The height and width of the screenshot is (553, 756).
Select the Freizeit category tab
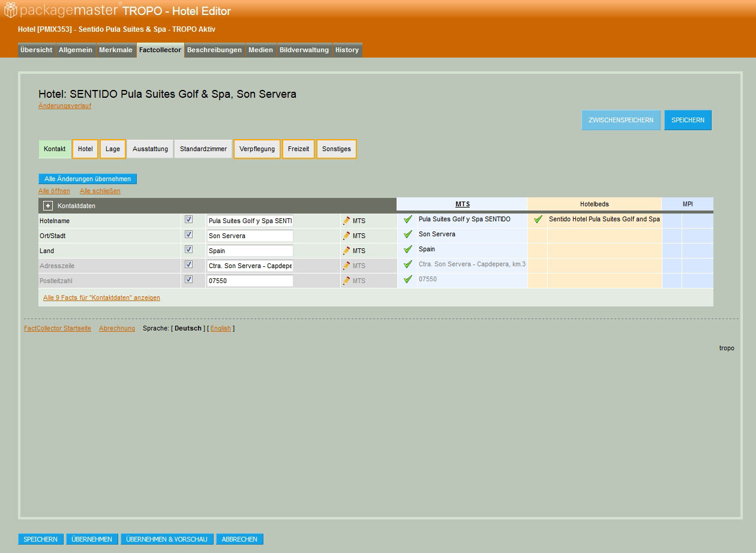[298, 149]
